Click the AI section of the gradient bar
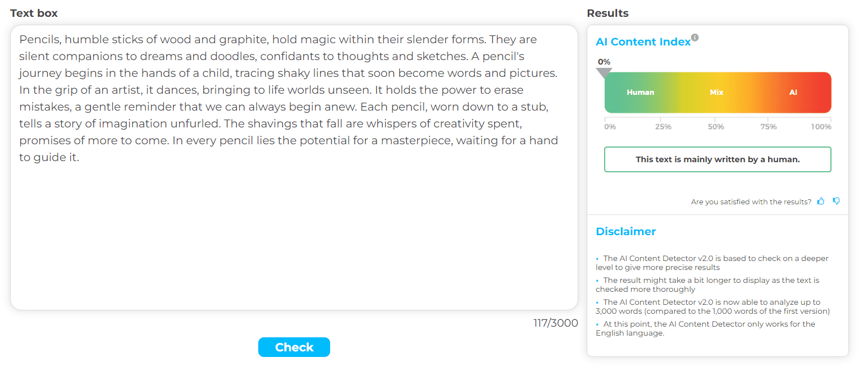The height and width of the screenshot is (371, 868). 793,93
